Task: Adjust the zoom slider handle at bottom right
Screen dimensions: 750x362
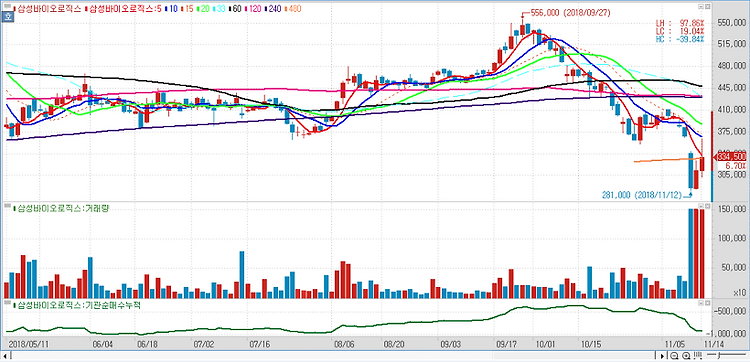Action: pyautogui.click(x=719, y=355)
